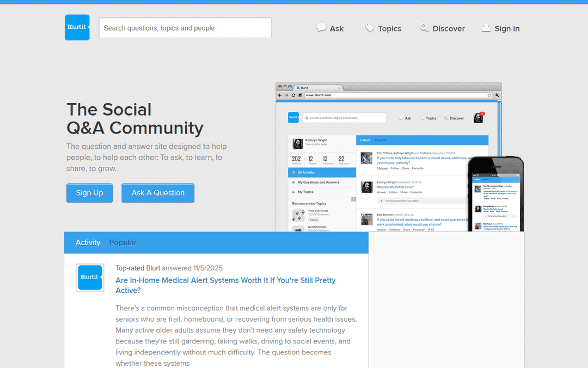
Task: Open the Sign in link
Action: coord(507,28)
